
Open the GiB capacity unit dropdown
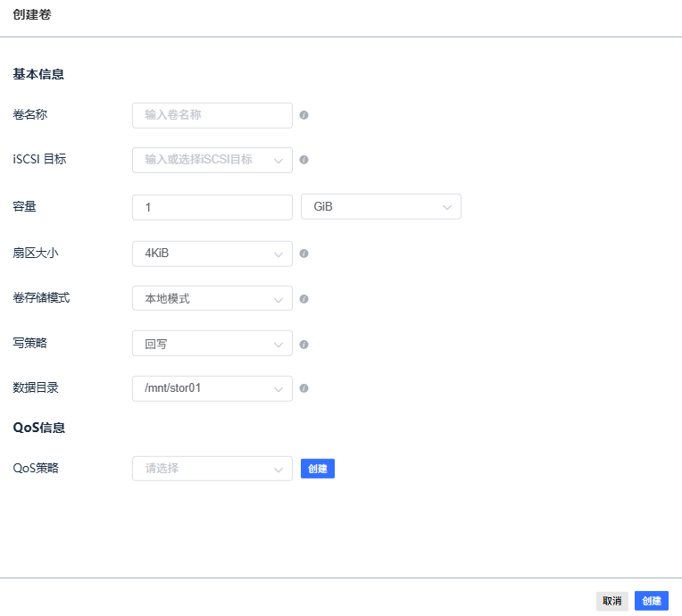point(381,206)
